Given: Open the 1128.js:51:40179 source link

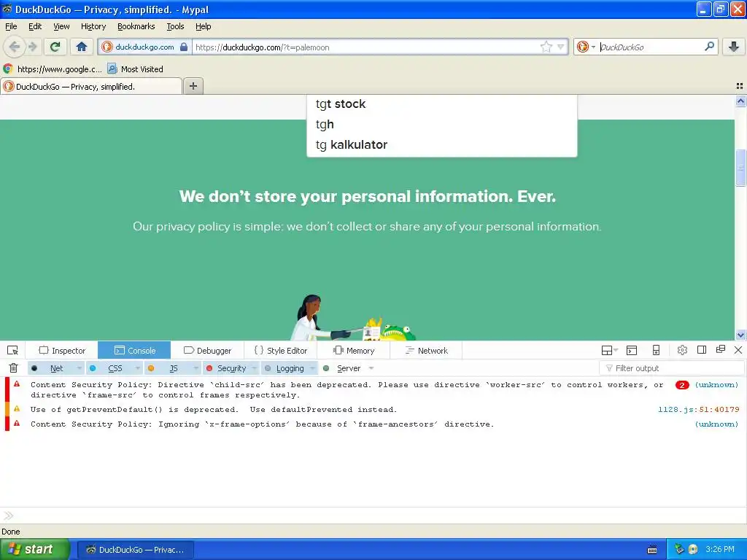Looking at the screenshot, I should click(698, 410).
